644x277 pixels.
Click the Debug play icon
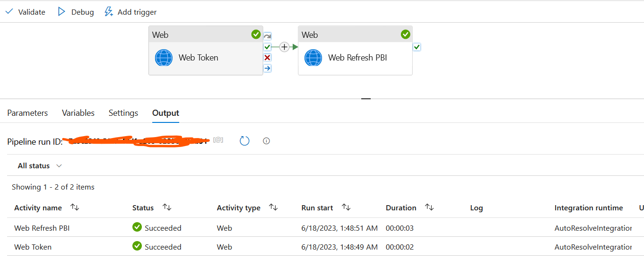pos(62,11)
